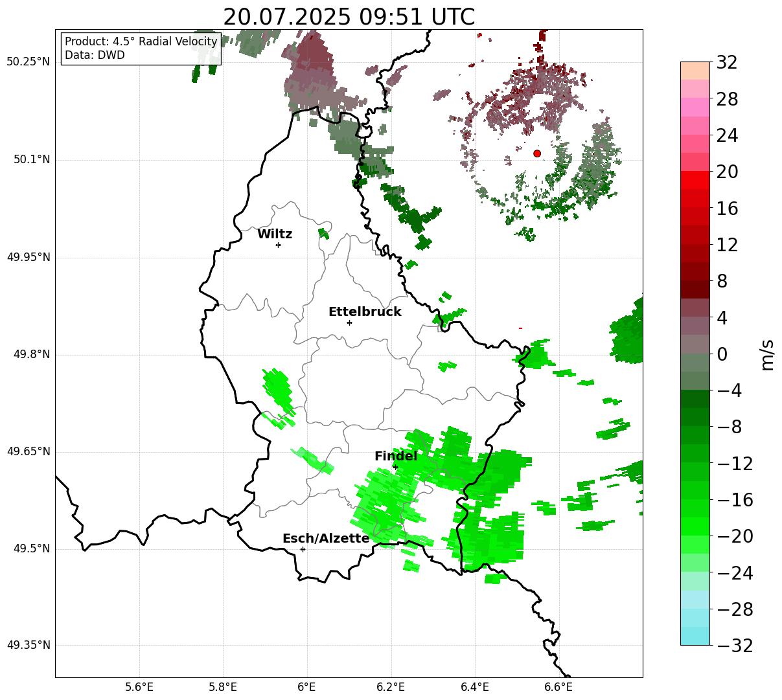Click the 50.1°N latitude tick label
782x700 pixels.
pos(32,159)
